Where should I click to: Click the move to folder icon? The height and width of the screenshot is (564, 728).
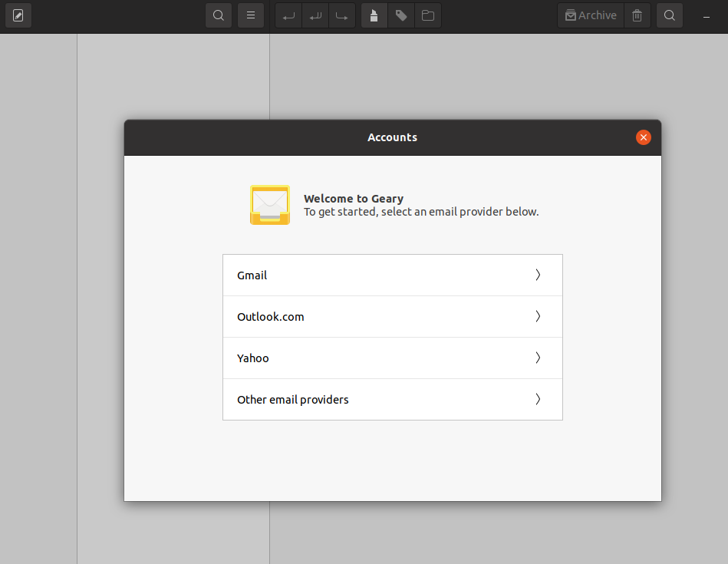(427, 15)
